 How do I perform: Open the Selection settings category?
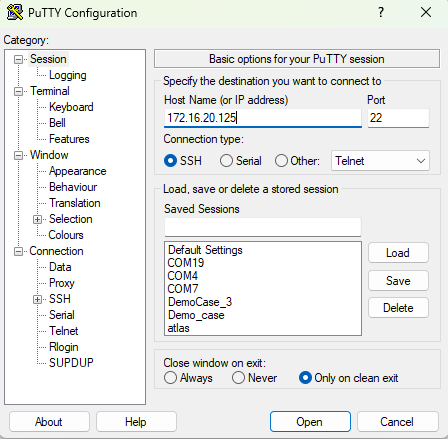[71, 219]
